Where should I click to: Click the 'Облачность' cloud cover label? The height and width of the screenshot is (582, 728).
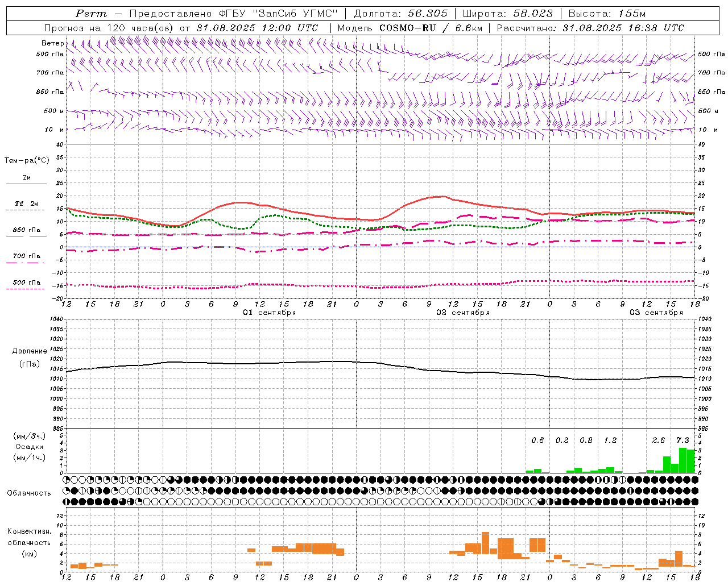(29, 493)
